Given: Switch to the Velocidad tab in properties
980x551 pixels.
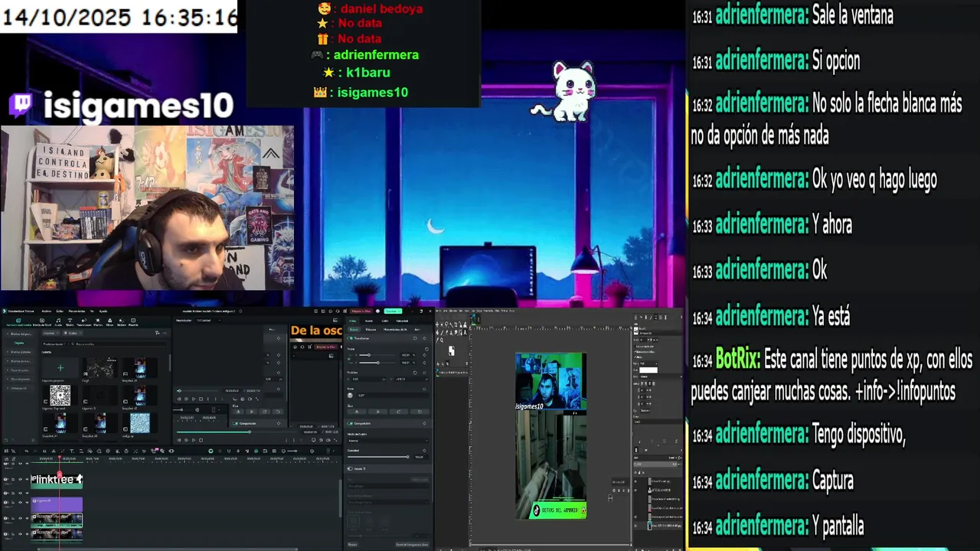Looking at the screenshot, I should (402, 321).
